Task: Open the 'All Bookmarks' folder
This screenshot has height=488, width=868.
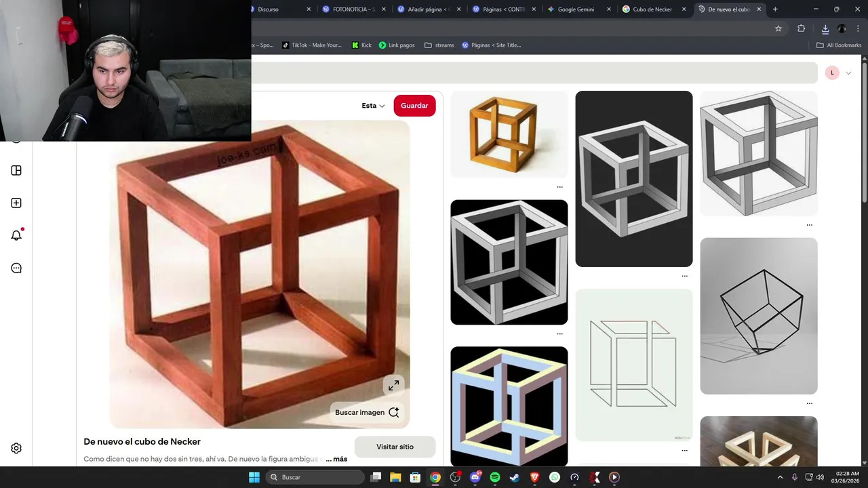Action: pyautogui.click(x=839, y=45)
